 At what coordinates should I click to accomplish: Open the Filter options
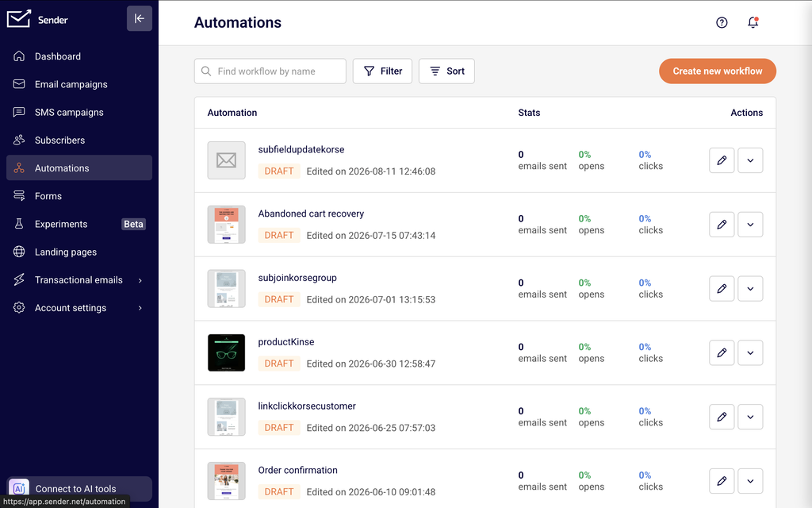click(x=382, y=71)
